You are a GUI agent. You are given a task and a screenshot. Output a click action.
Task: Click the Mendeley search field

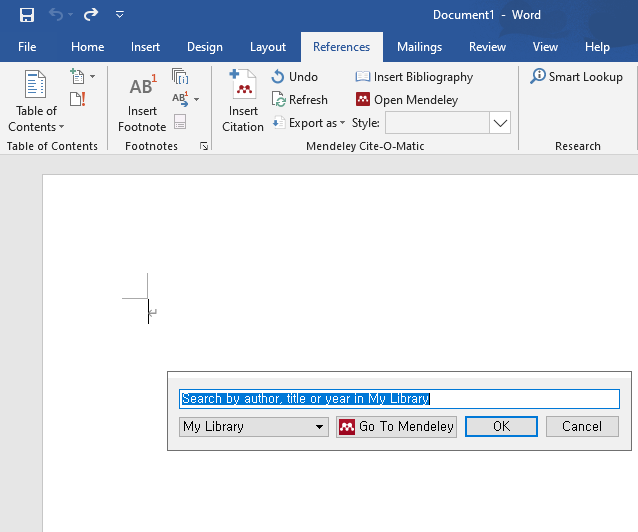[x=399, y=398]
